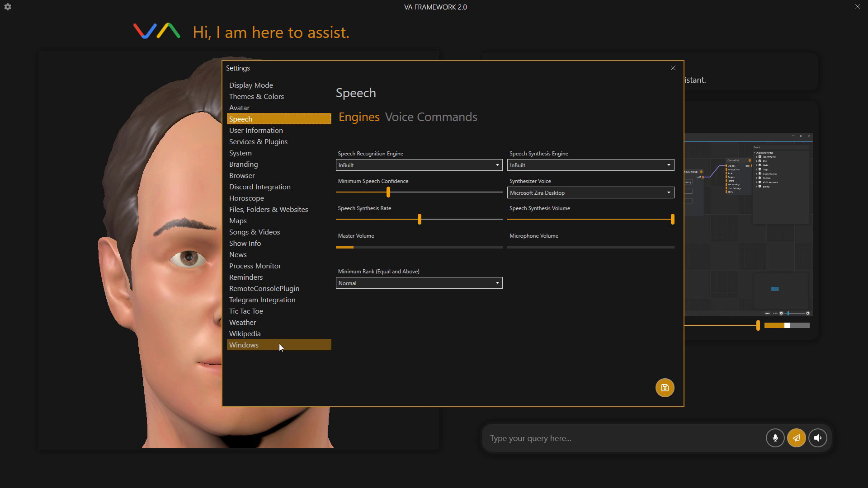Image resolution: width=868 pixels, height=488 pixels.
Task: Select Discord Integration in the sidebar
Action: tap(259, 187)
